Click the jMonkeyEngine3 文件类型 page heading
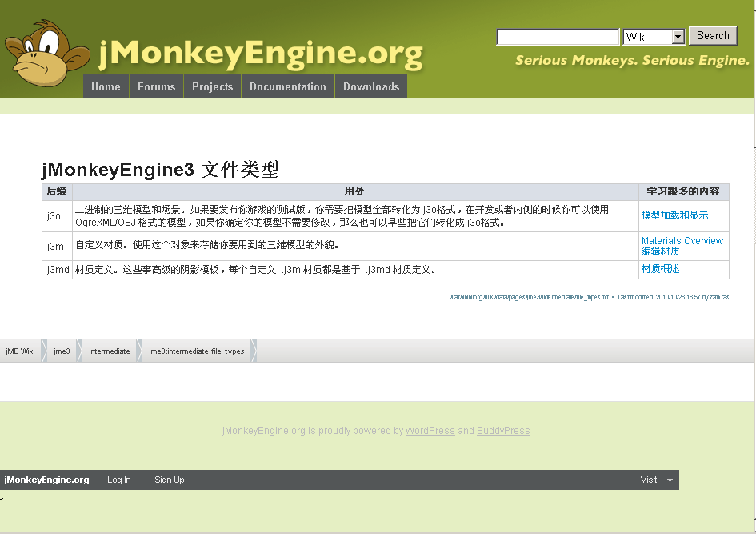This screenshot has height=534, width=756. pyautogui.click(x=160, y=169)
